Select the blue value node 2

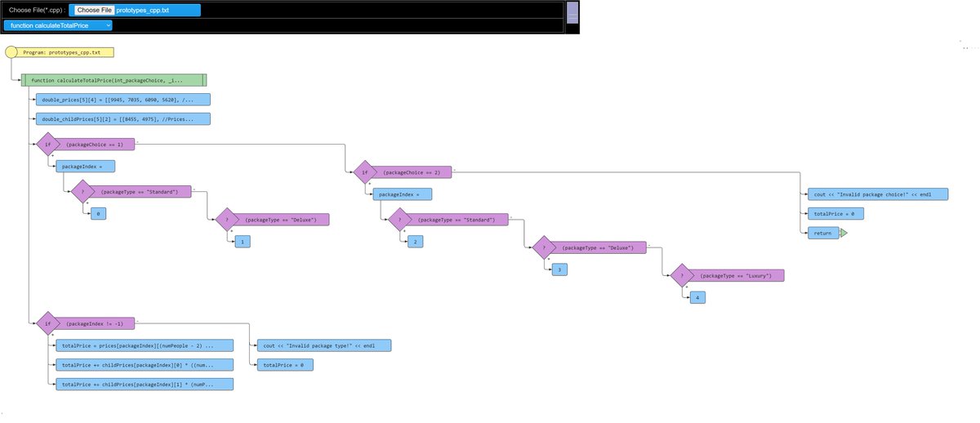click(416, 242)
